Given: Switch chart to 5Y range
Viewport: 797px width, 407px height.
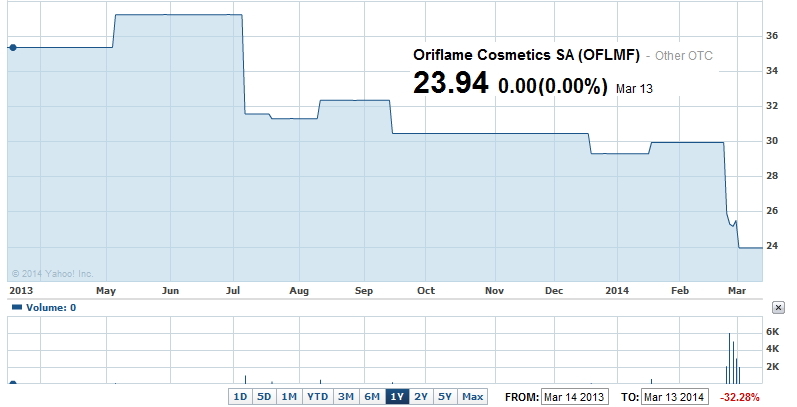Looking at the screenshot, I should 445,397.
